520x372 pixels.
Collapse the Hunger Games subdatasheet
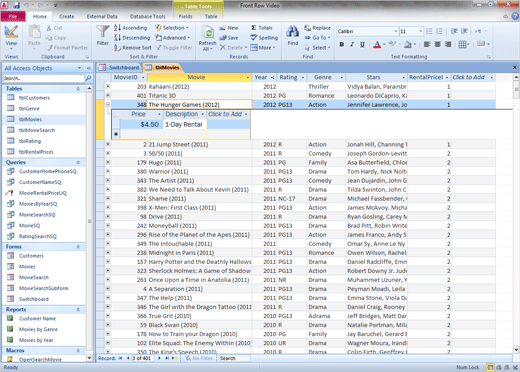click(x=108, y=104)
